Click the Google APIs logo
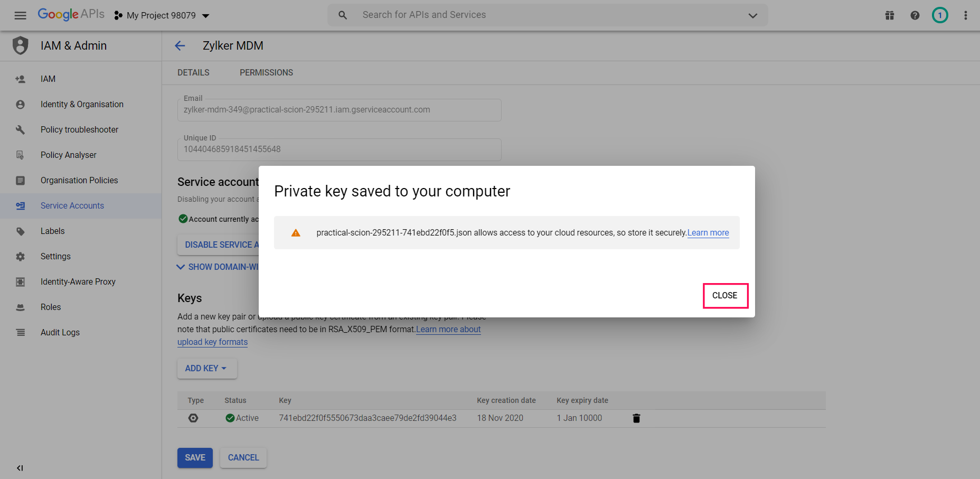Screen dimensions: 980x479 [x=71, y=14]
